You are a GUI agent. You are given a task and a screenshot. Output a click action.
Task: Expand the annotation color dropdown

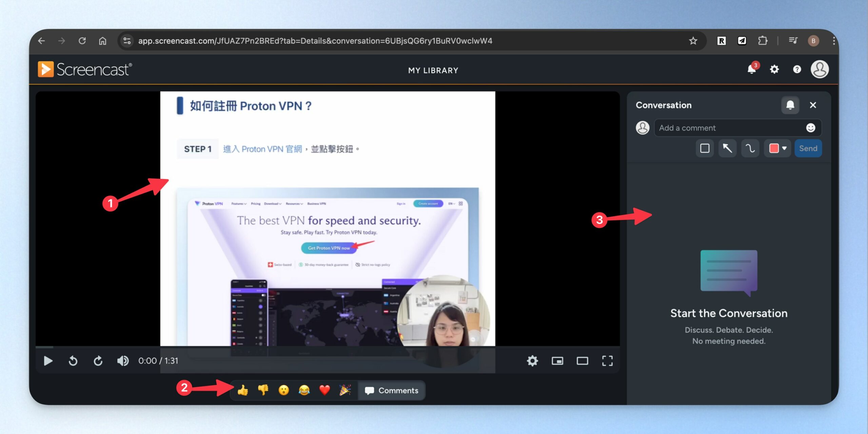[x=777, y=148]
